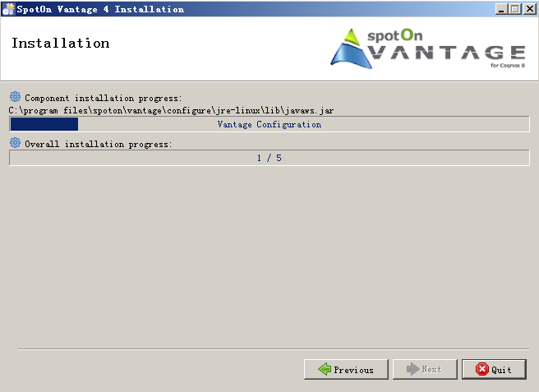The height and width of the screenshot is (392, 539).
Task: Click the 'Overall installation progress:' label
Action: point(98,144)
